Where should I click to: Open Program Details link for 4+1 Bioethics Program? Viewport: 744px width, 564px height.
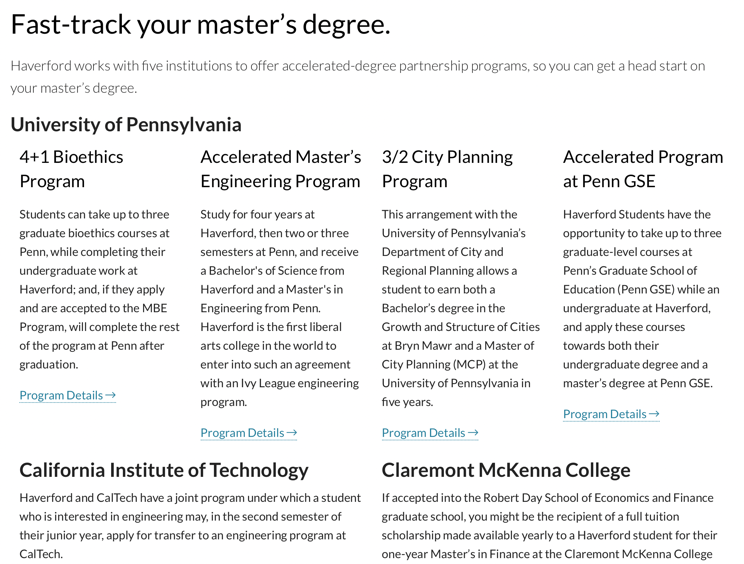pyautogui.click(x=67, y=395)
